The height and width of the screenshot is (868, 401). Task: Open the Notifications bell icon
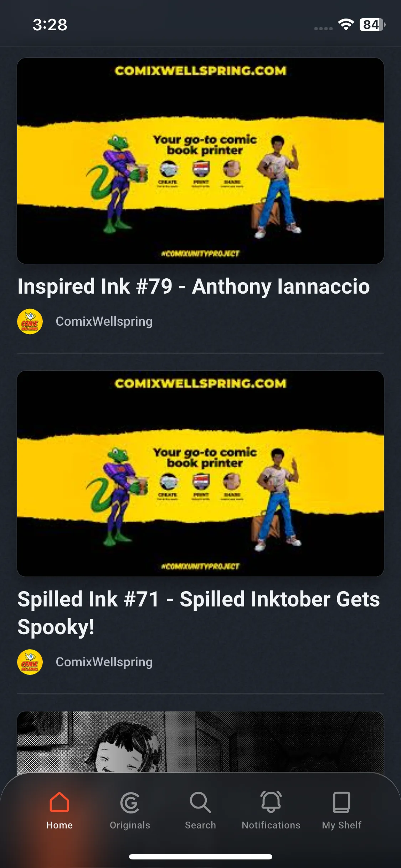pyautogui.click(x=271, y=802)
